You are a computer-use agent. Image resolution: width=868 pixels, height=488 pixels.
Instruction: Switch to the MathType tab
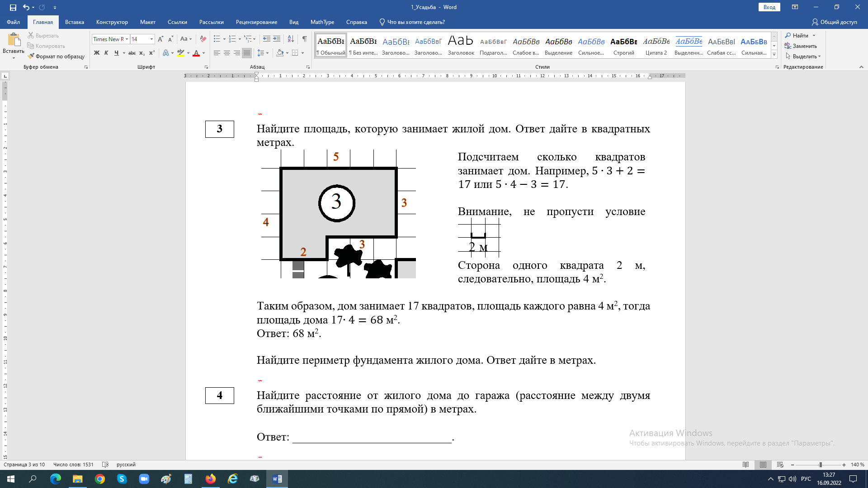[x=322, y=22]
